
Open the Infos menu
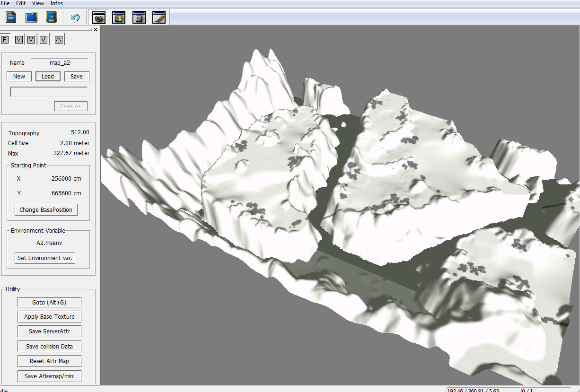[x=57, y=3]
